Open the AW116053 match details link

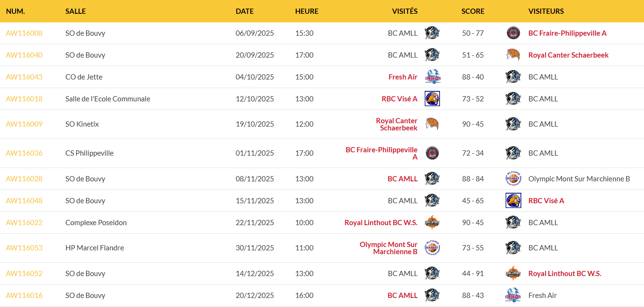(x=24, y=248)
